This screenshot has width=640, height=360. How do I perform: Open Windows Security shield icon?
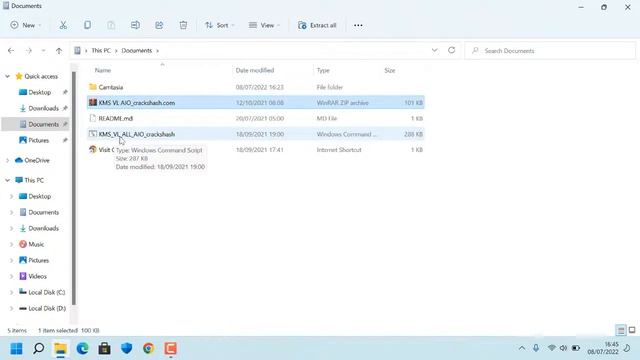tap(127, 349)
